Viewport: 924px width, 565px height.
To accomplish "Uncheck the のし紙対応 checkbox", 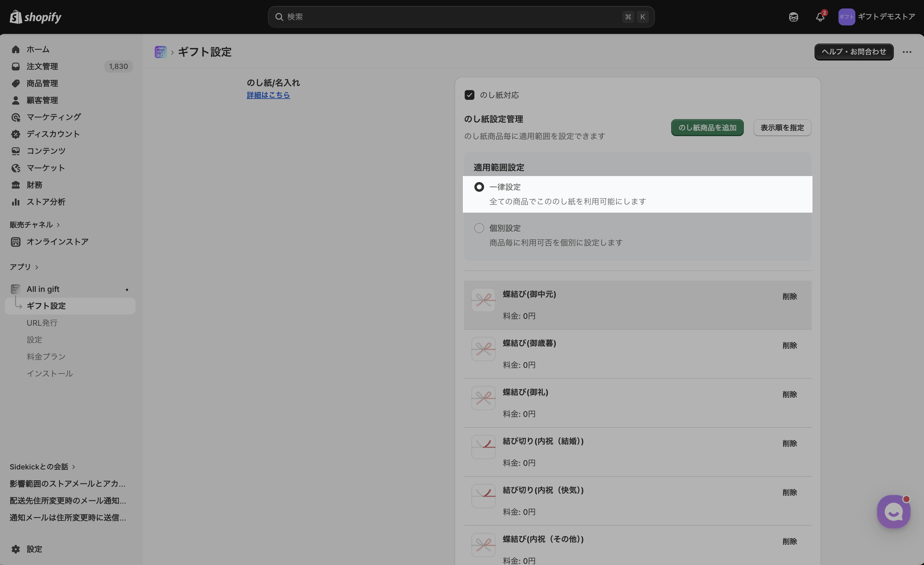I will 469,95.
